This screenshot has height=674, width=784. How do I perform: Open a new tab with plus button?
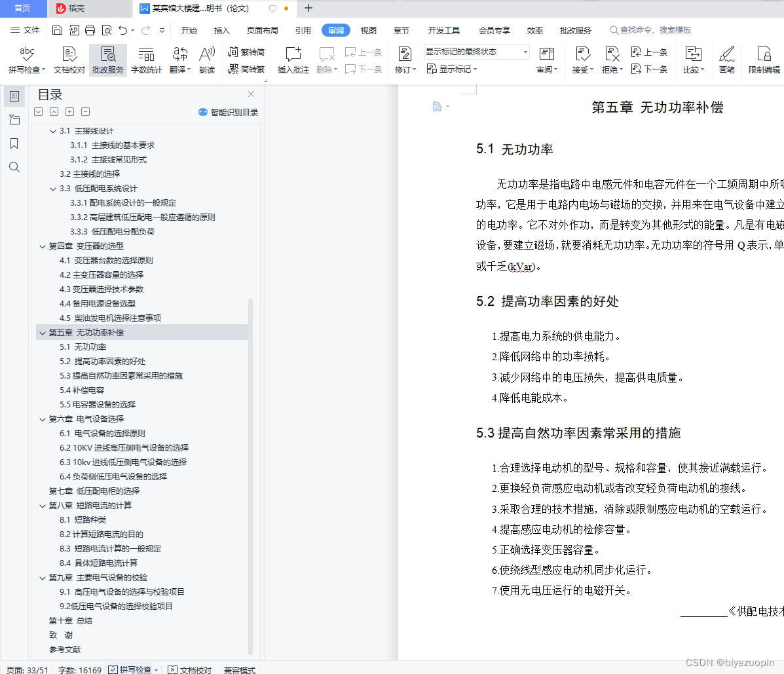[x=308, y=8]
